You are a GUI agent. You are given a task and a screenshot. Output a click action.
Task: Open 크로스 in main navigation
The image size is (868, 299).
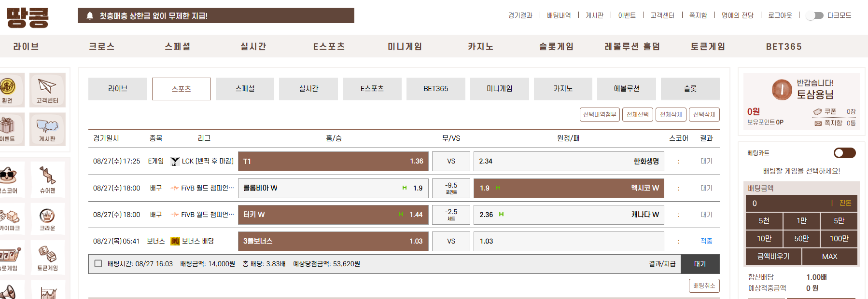pos(102,46)
